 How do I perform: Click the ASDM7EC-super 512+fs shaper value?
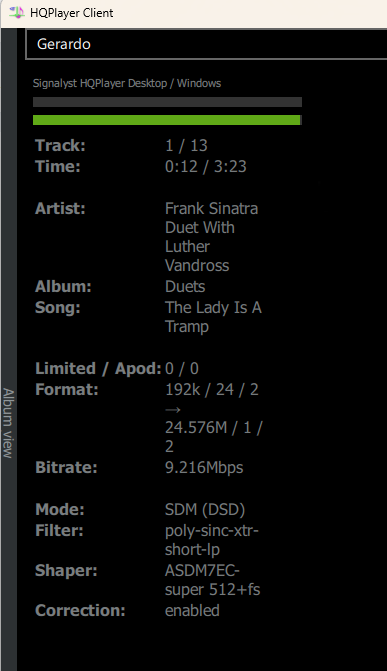(213, 580)
